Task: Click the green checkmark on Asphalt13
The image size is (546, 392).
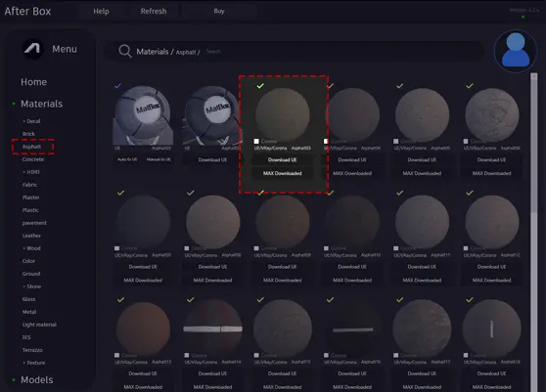Action: pyautogui.click(x=120, y=299)
